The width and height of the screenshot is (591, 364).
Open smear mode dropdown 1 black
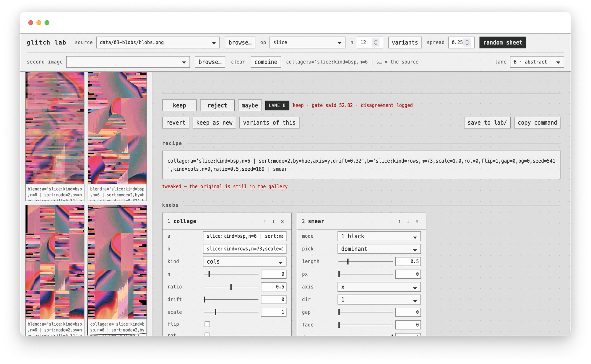379,236
